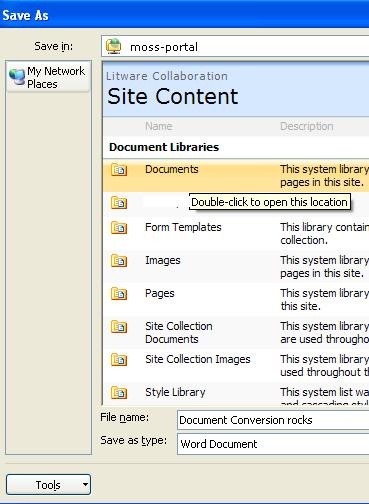Click the Document Libraries section heading

pos(164,147)
